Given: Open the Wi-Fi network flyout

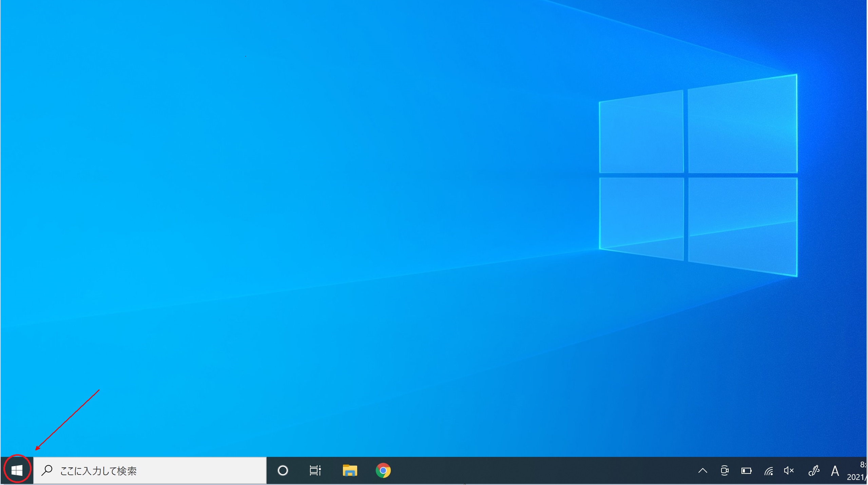Looking at the screenshot, I should 768,470.
